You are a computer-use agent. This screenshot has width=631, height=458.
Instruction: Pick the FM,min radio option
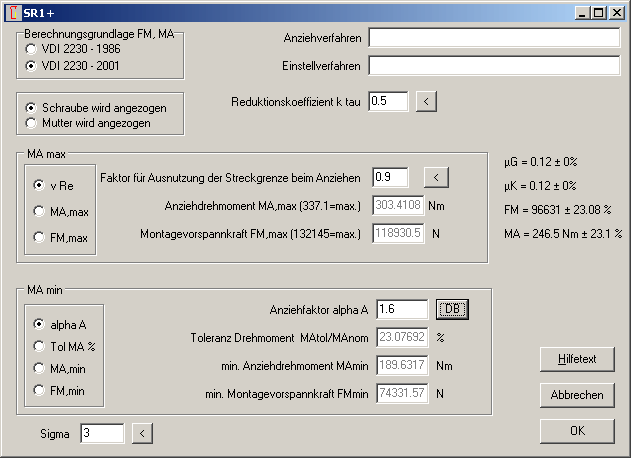tap(39, 390)
